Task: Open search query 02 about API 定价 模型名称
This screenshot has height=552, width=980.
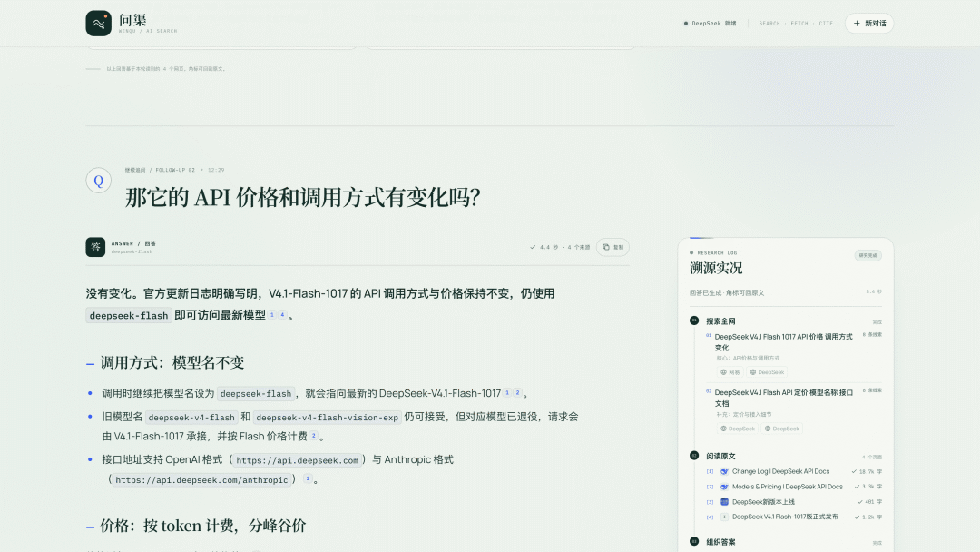Action: 784,398
